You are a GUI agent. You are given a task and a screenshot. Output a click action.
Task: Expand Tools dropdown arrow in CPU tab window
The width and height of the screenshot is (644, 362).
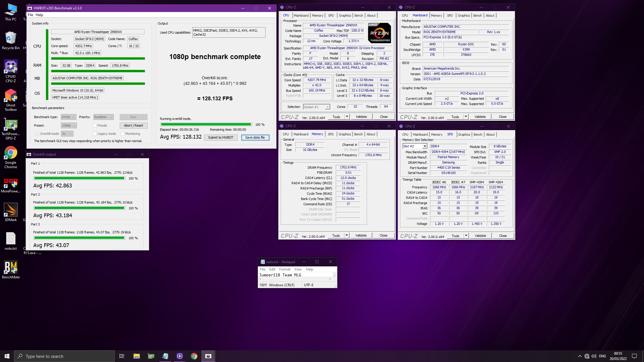click(x=347, y=117)
